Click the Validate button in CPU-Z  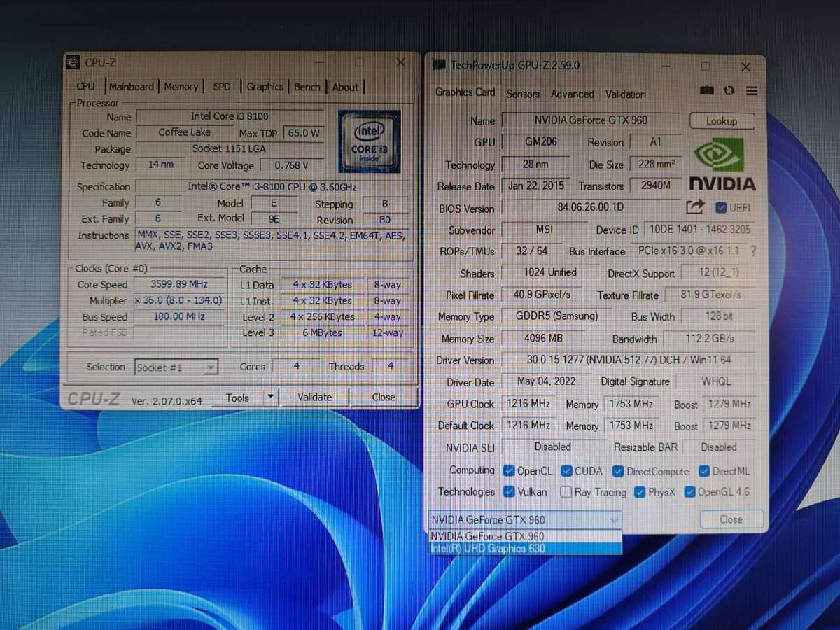[315, 397]
